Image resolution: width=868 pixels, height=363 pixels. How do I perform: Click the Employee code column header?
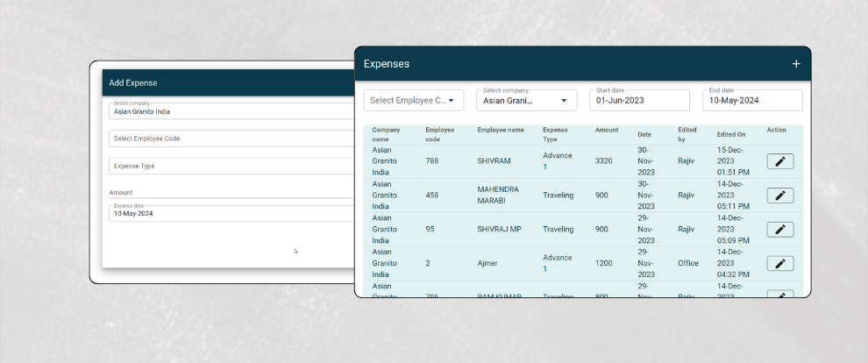(440, 134)
